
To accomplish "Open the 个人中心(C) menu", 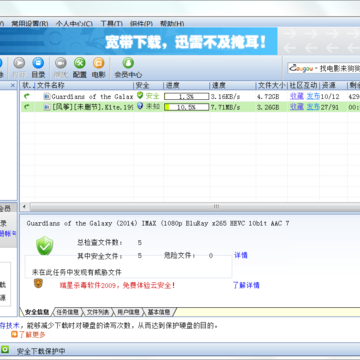I will [74, 24].
